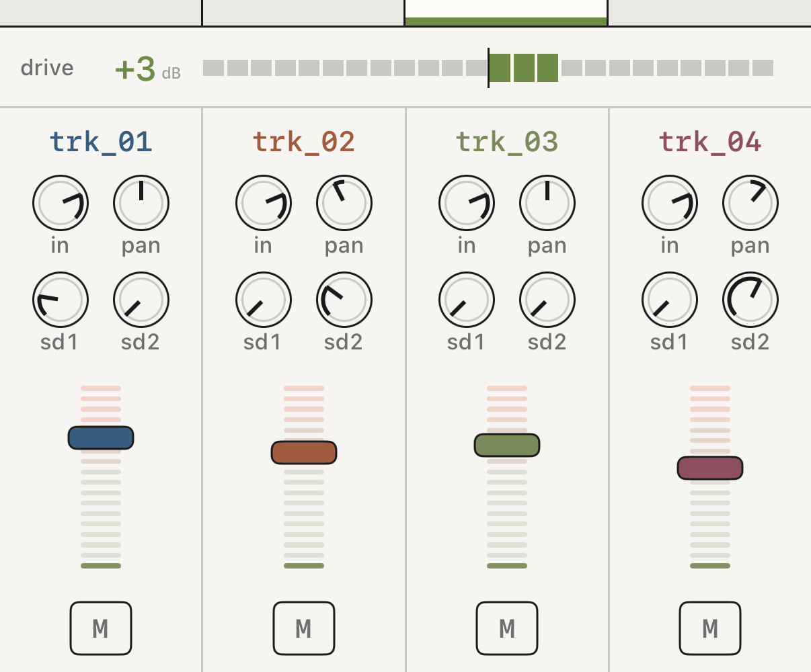Click the +3 dB drive value
Screen dimensions: 811x672
148,69
